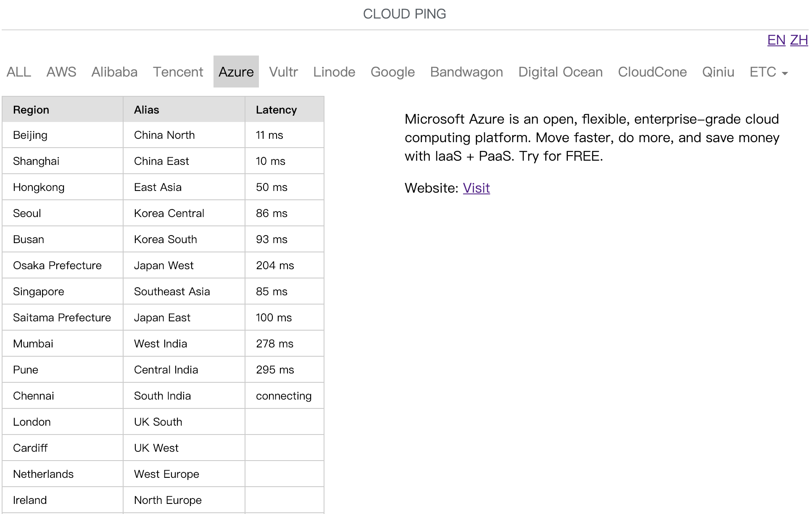Click the Alibaba provider icon
This screenshot has height=514, width=812.
tap(114, 72)
